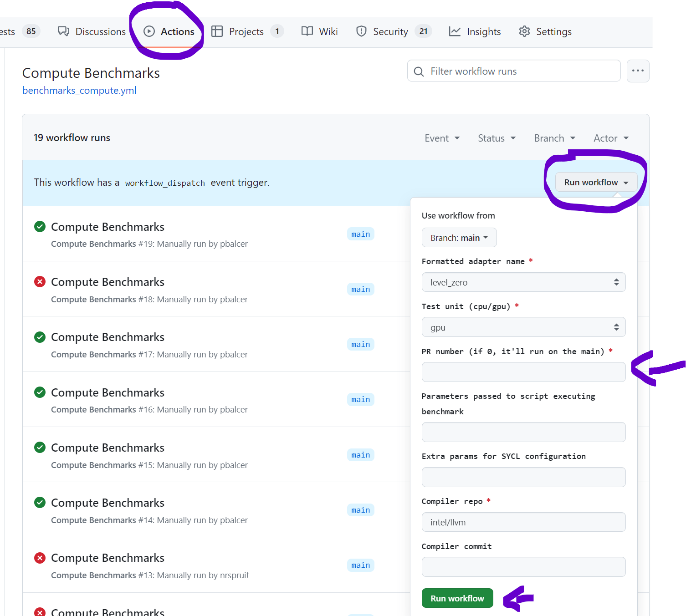This screenshot has height=616, width=686.
Task: Click the counter badge showing 85
Action: (x=31, y=31)
